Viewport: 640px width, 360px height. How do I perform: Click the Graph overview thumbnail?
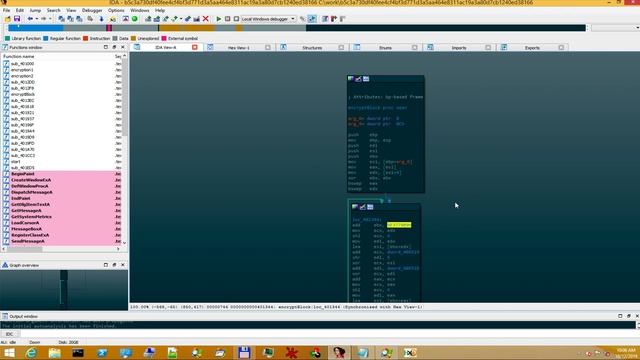pos(64,289)
